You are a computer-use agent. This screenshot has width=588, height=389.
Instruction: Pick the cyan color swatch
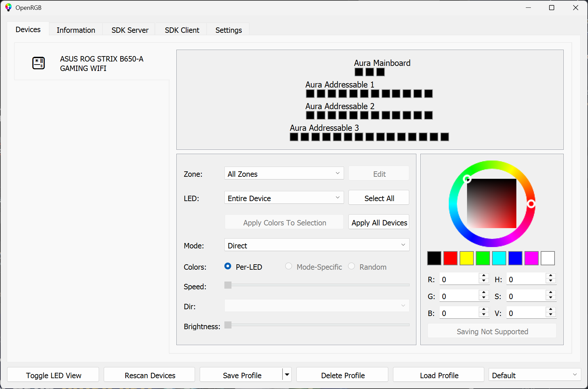pyautogui.click(x=499, y=258)
